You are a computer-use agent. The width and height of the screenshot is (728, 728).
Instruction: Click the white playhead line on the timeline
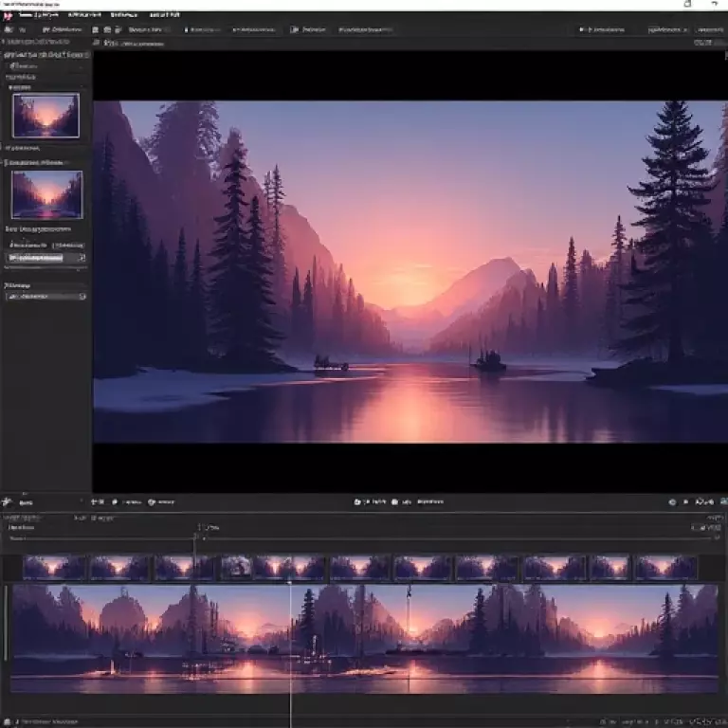point(290,626)
